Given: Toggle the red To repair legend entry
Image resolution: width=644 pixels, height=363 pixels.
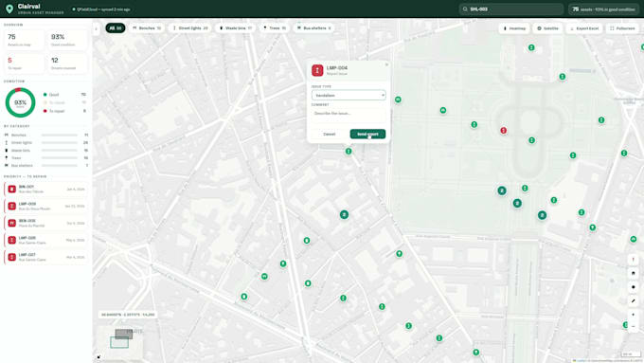Looking at the screenshot, I should click(x=64, y=111).
